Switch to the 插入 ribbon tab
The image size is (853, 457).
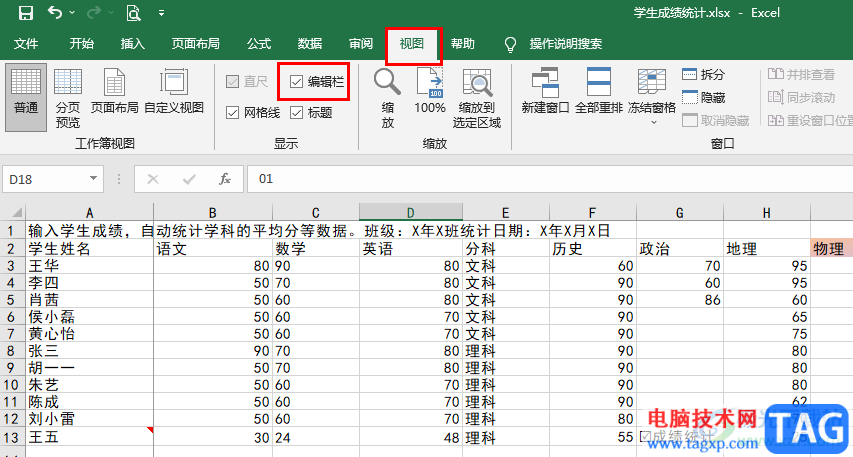[133, 44]
